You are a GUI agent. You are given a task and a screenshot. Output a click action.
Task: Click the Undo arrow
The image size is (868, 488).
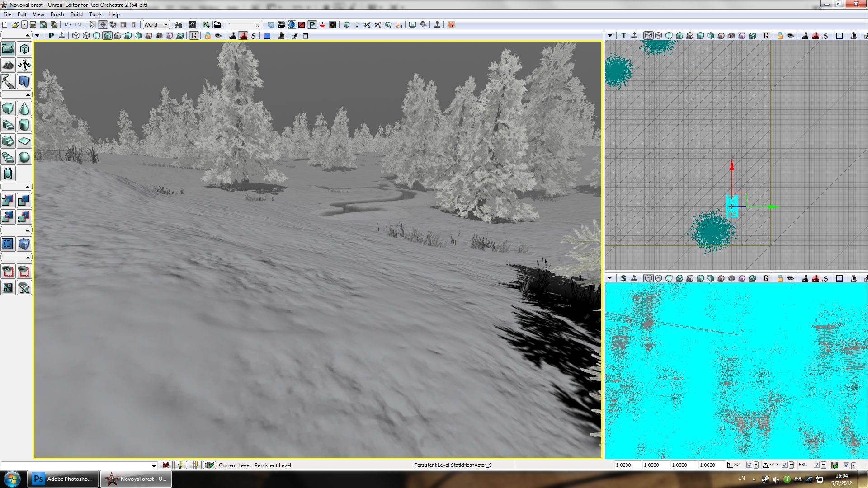(x=68, y=25)
